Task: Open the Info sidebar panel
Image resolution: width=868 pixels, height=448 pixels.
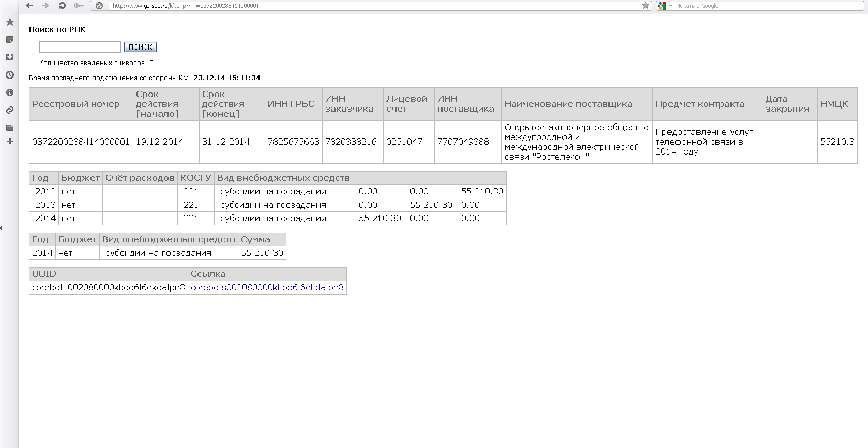Action: point(10,92)
